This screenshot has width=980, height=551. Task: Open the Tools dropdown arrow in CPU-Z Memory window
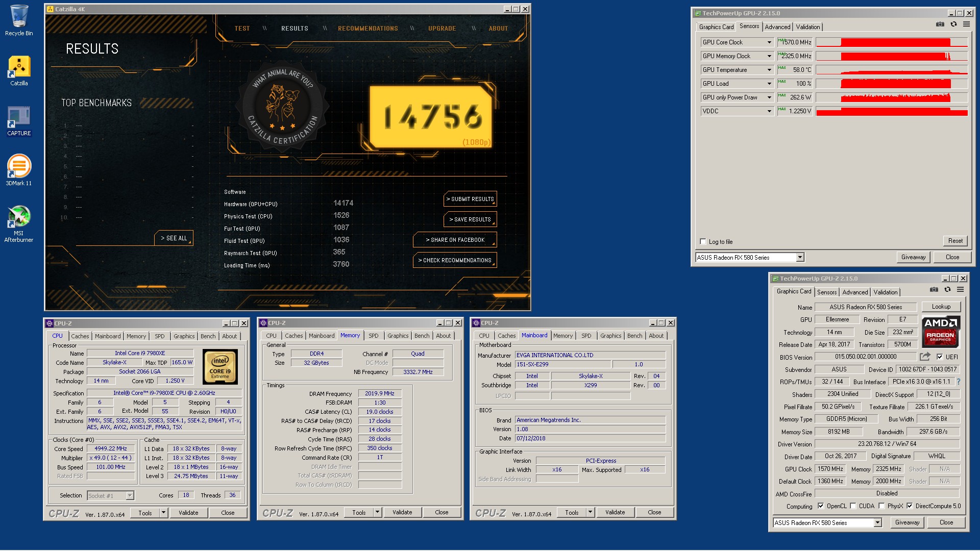[x=377, y=512]
